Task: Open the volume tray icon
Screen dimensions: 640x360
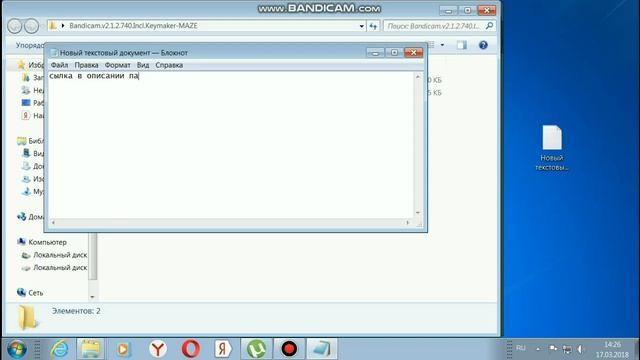Action: (x=580, y=349)
